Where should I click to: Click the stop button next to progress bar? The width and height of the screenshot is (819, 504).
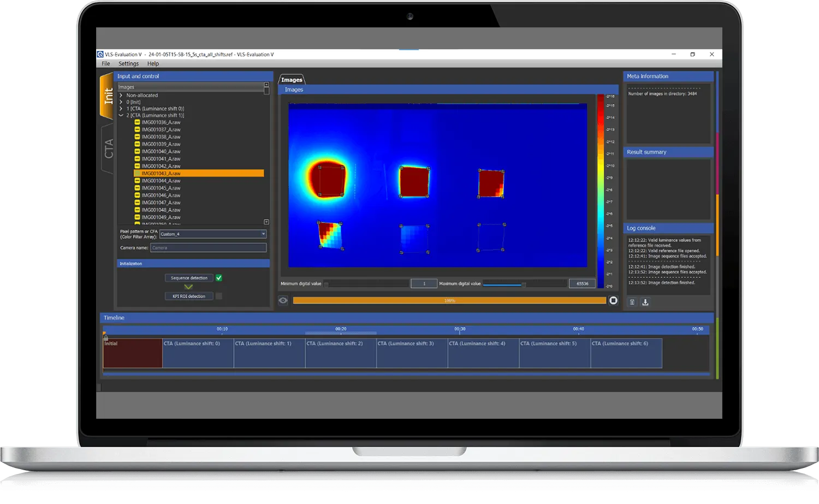[x=613, y=300]
